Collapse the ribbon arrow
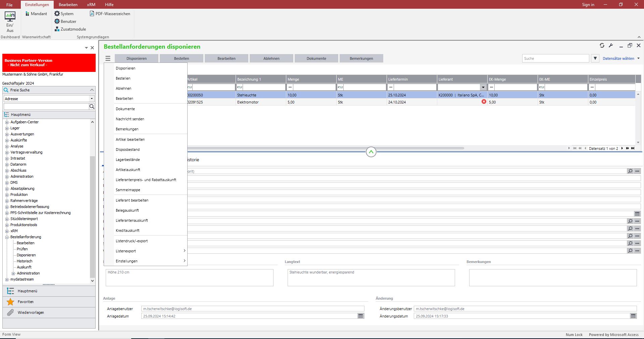 pyautogui.click(x=639, y=37)
